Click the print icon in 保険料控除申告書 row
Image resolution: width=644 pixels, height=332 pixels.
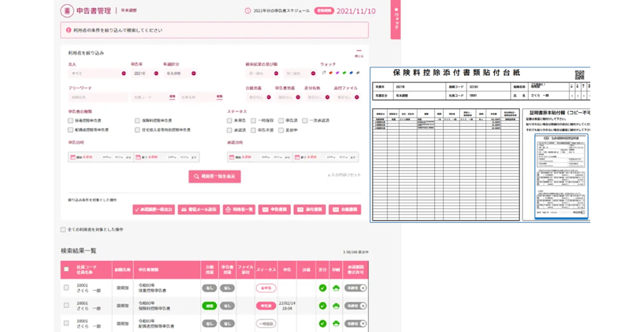click(x=336, y=306)
